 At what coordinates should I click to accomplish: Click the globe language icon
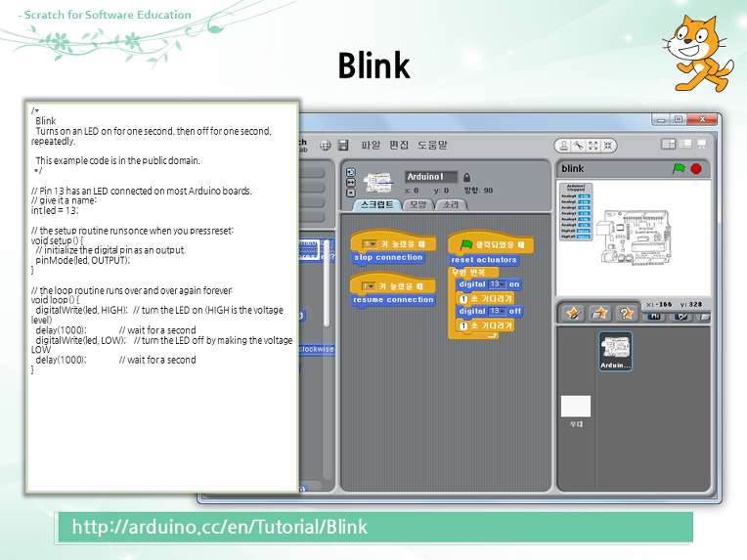point(326,146)
